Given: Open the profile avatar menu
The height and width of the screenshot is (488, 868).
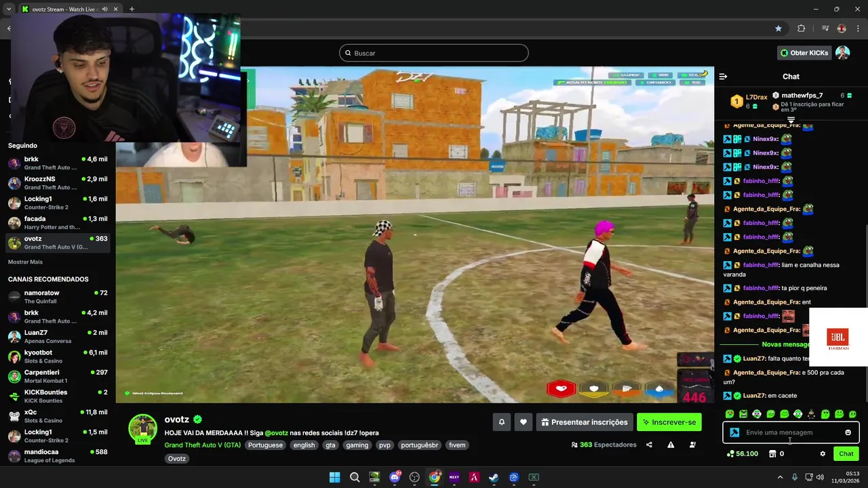Looking at the screenshot, I should (x=843, y=53).
